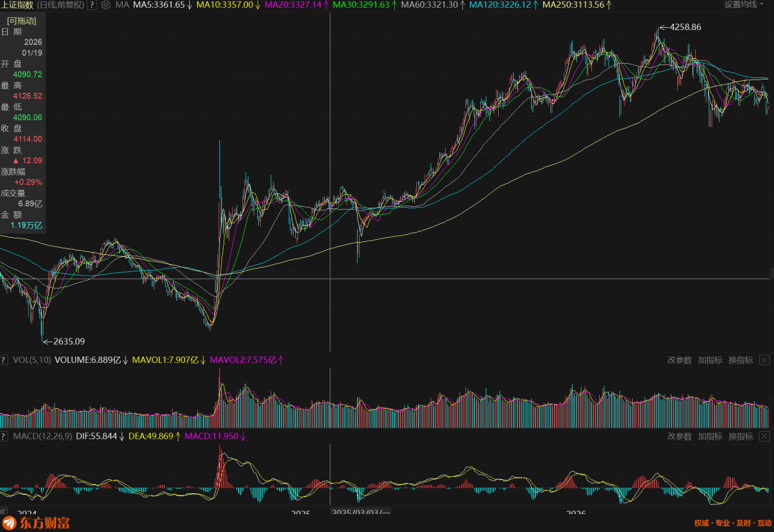
Task: Select the MA5:3361.65 average label
Action: [x=163, y=5]
